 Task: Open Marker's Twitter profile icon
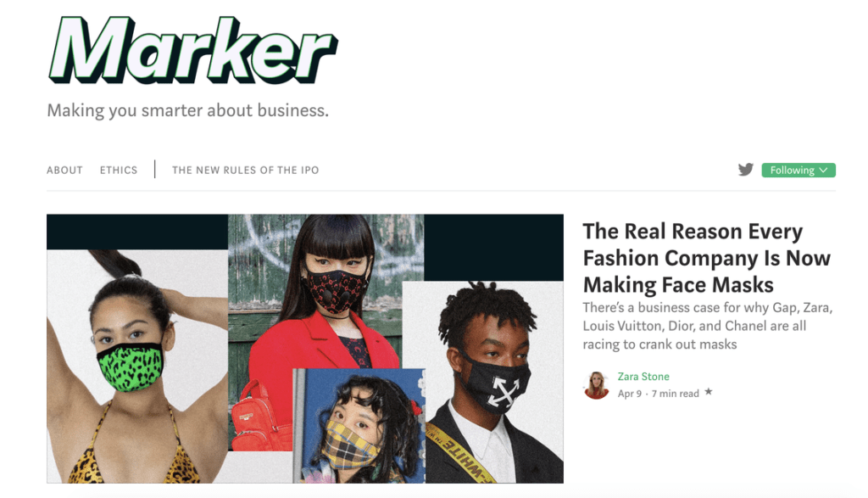(746, 170)
